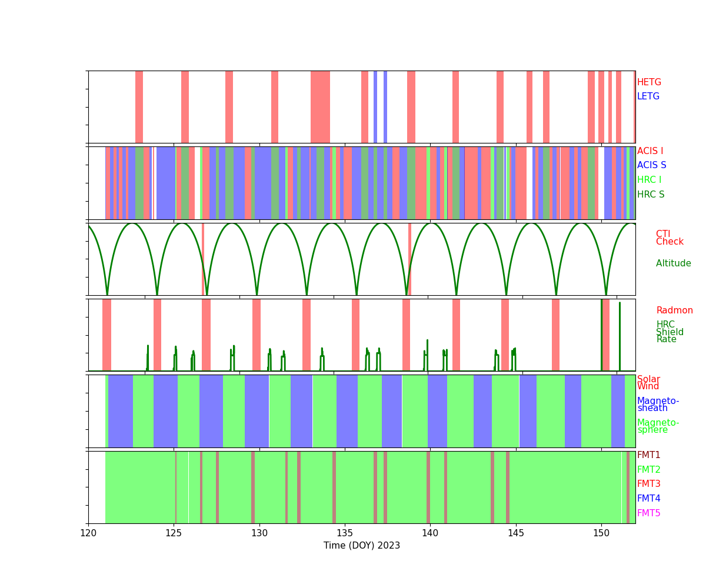706x588 pixels.
Task: Select the FMT1 legend label
Action: [648, 456]
